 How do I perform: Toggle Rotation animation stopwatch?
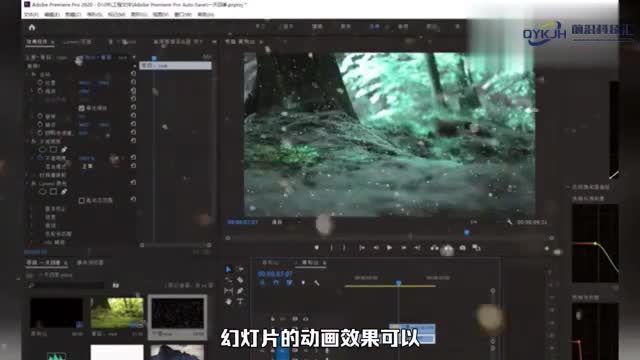click(x=40, y=116)
